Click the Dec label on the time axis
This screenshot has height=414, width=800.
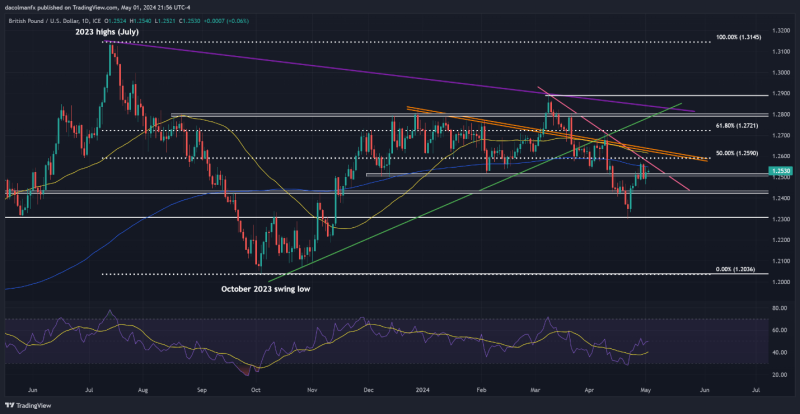click(x=369, y=390)
